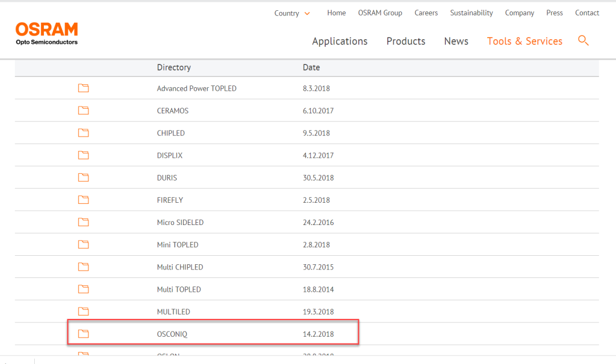Click the DURIS folder icon
Screen dimensions: 616x364
coord(83,178)
